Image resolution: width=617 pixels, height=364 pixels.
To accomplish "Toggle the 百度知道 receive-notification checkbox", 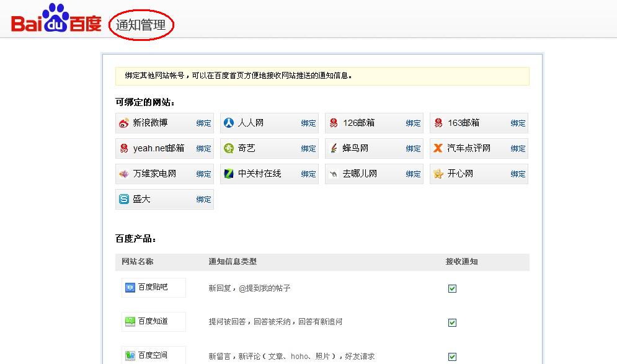I will (452, 322).
